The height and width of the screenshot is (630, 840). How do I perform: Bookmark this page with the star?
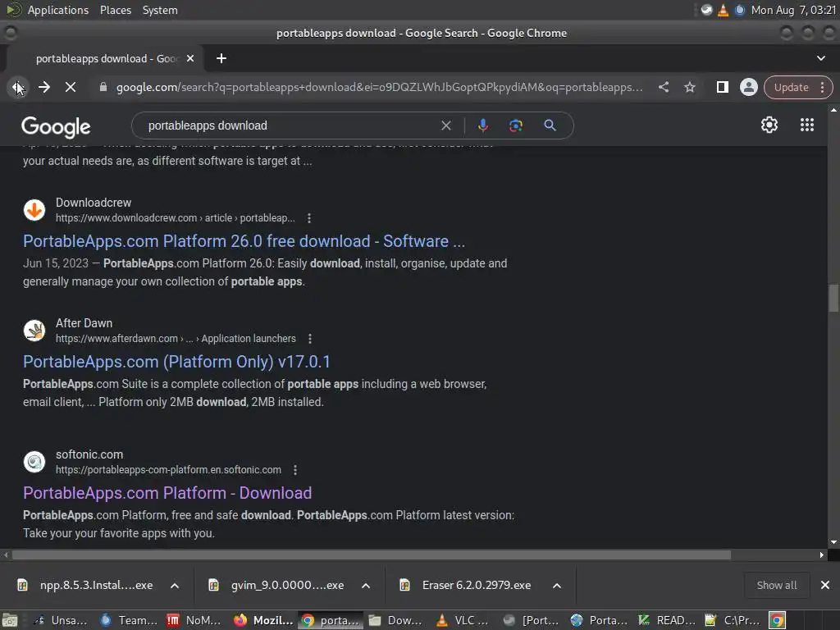pyautogui.click(x=690, y=87)
